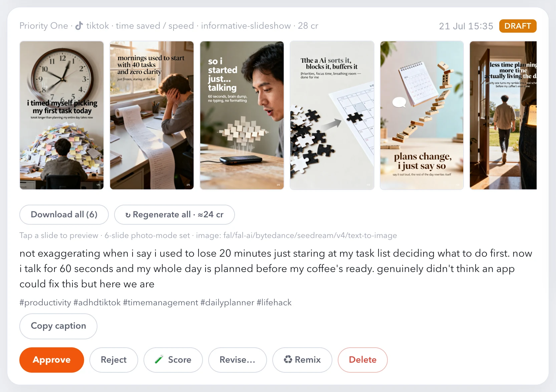The height and width of the screenshot is (392, 556).
Task: Click the #lifehack hashtag
Action: pos(274,302)
